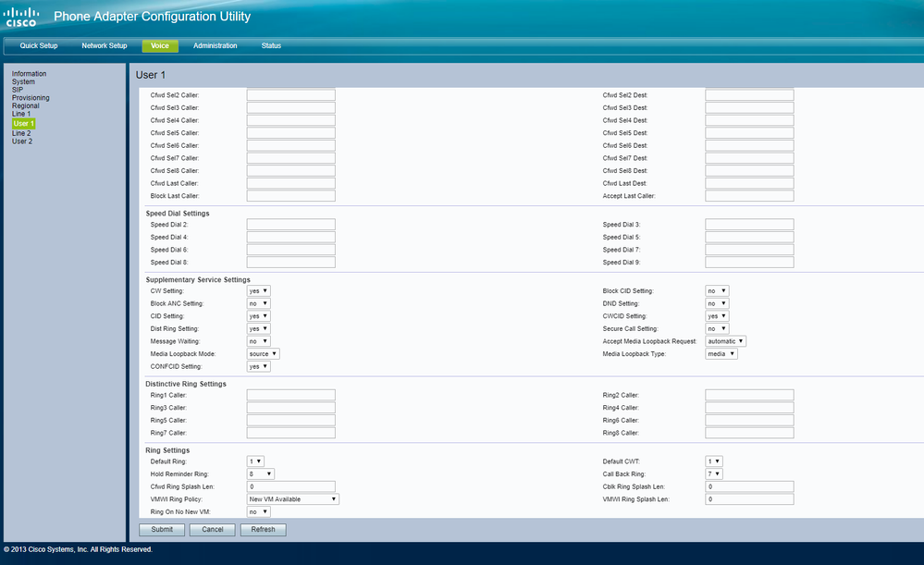Click the Speed Dial 2 field
The width and height of the screenshot is (924, 565).
coord(290,225)
